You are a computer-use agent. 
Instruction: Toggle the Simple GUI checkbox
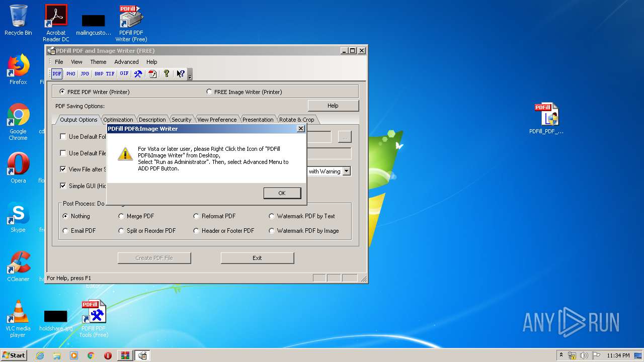pos(63,186)
